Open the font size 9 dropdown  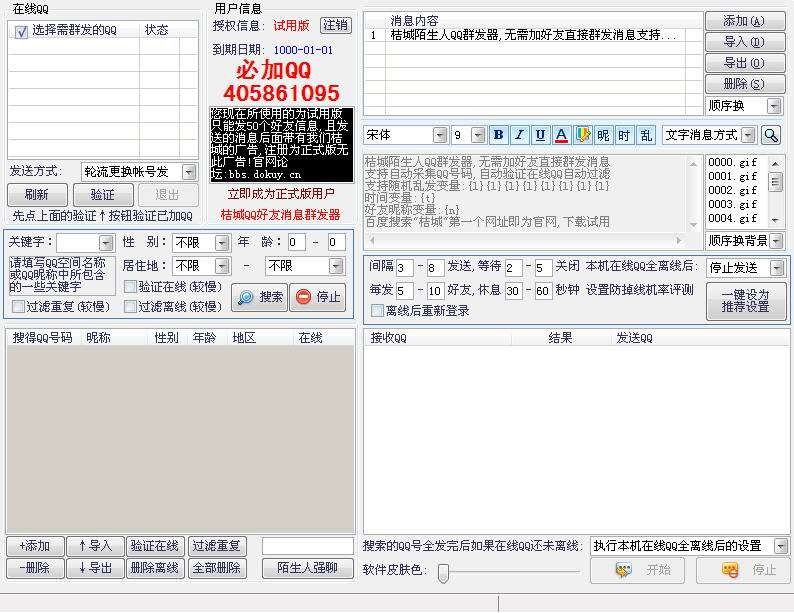click(478, 135)
